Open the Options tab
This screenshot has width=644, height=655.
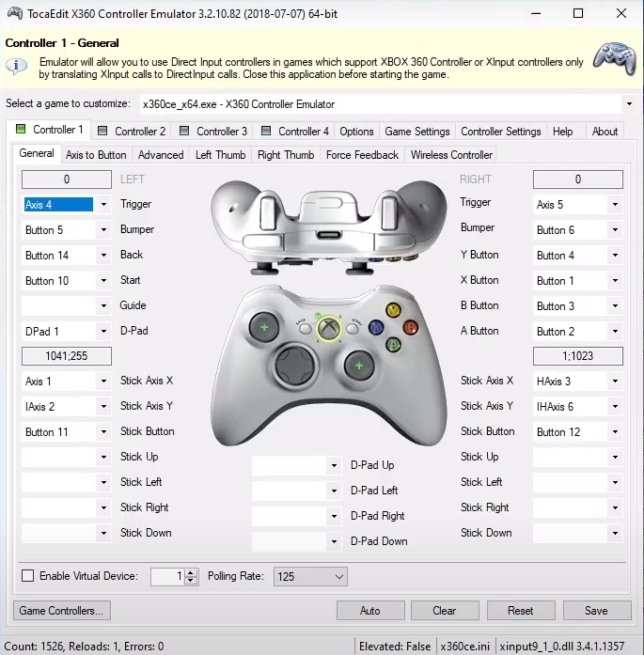coord(356,132)
